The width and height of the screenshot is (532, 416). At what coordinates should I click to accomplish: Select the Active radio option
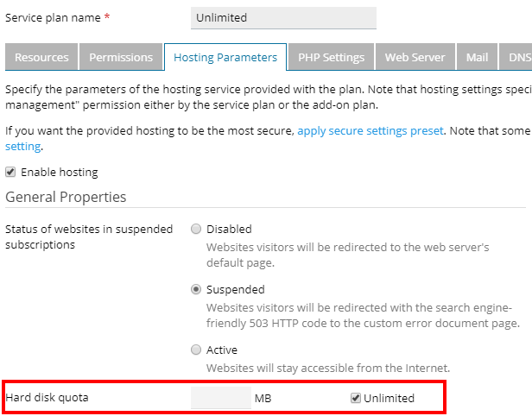pyautogui.click(x=196, y=350)
